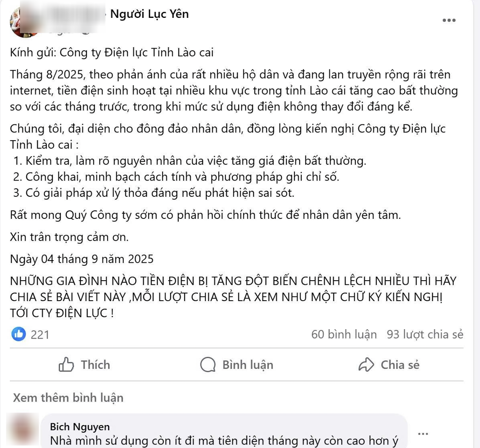Click the Bình luận speech bubble icon
The image size is (480, 448).
coord(208,365)
